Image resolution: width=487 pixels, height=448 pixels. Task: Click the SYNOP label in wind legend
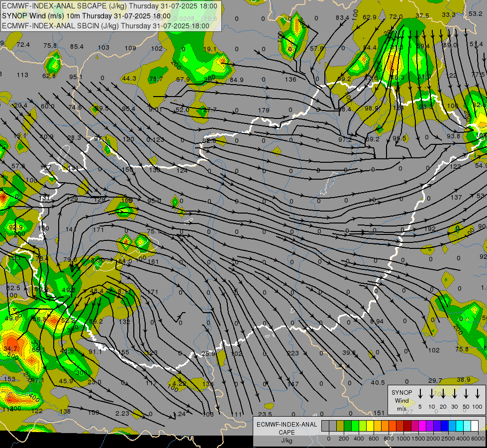coord(401,392)
